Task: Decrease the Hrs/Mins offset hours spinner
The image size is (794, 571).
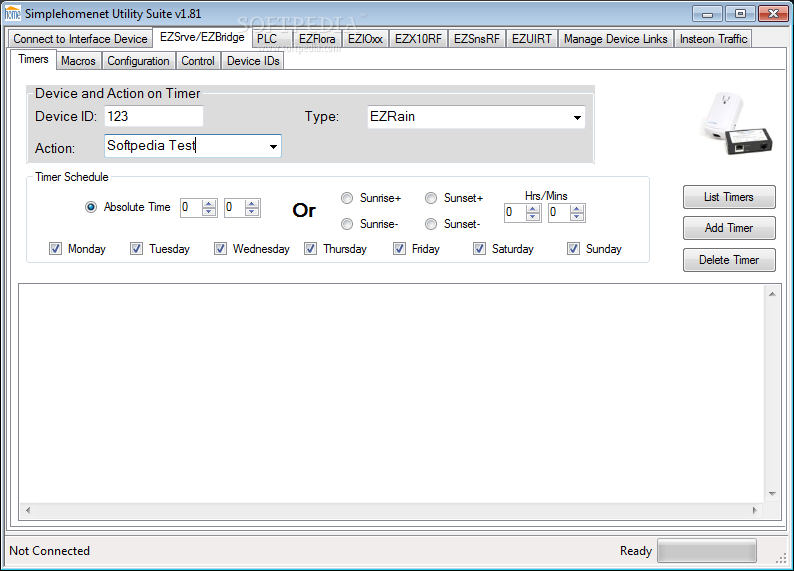Action: tap(533, 217)
